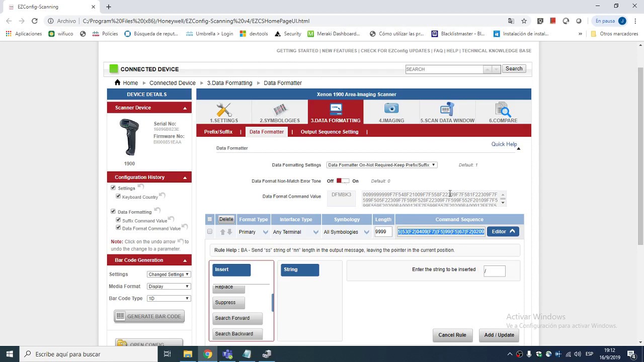Open the Chrome menu three dots
The width and height of the screenshot is (644, 362).
point(635,21)
